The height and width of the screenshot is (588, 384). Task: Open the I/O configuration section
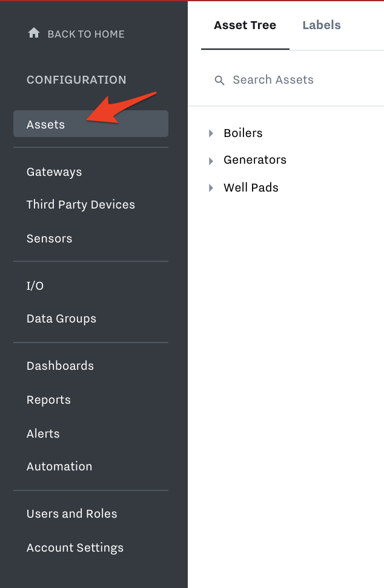[35, 286]
